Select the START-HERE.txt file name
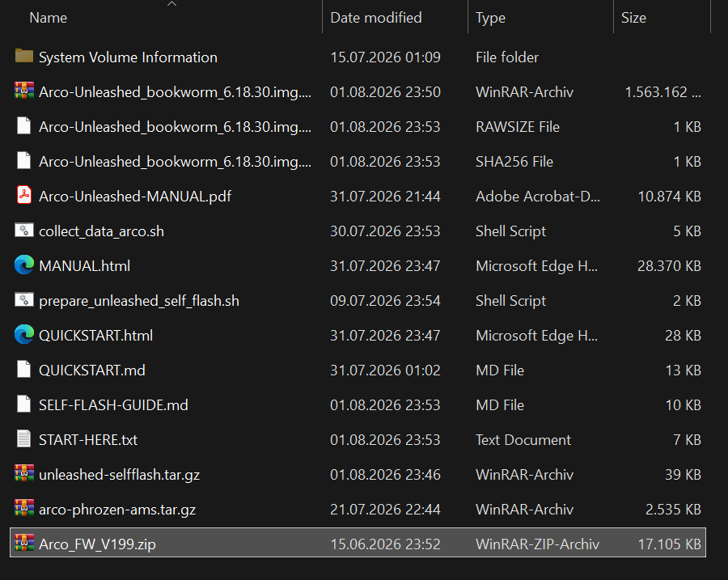This screenshot has height=580, width=728. tap(88, 440)
